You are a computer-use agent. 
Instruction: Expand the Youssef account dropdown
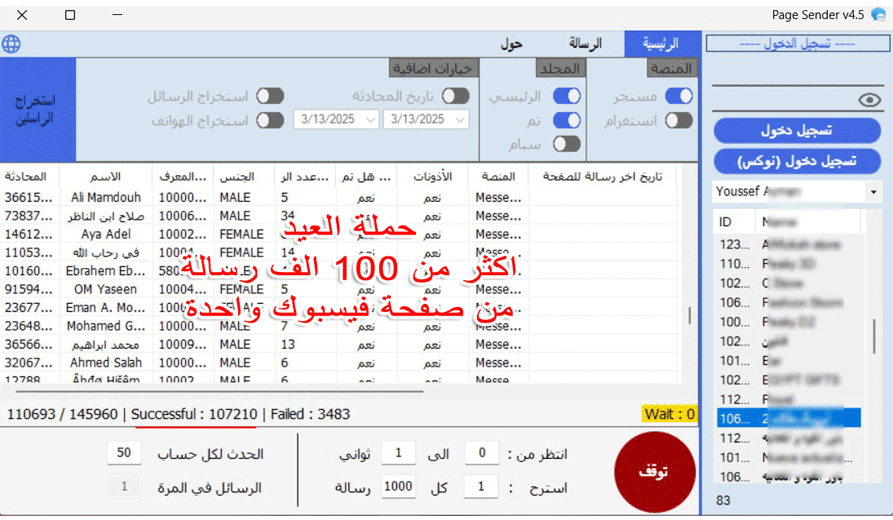tap(873, 192)
